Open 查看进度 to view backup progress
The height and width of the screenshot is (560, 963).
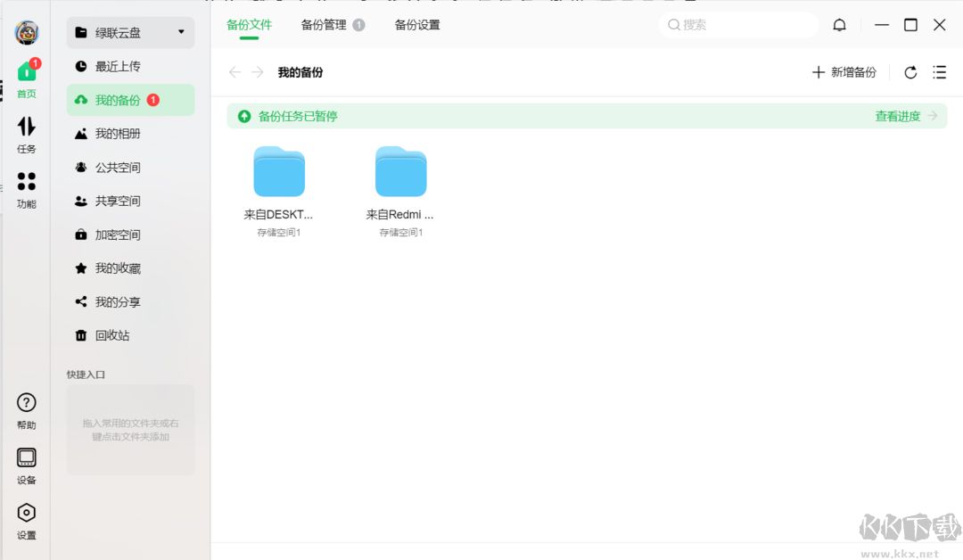896,116
